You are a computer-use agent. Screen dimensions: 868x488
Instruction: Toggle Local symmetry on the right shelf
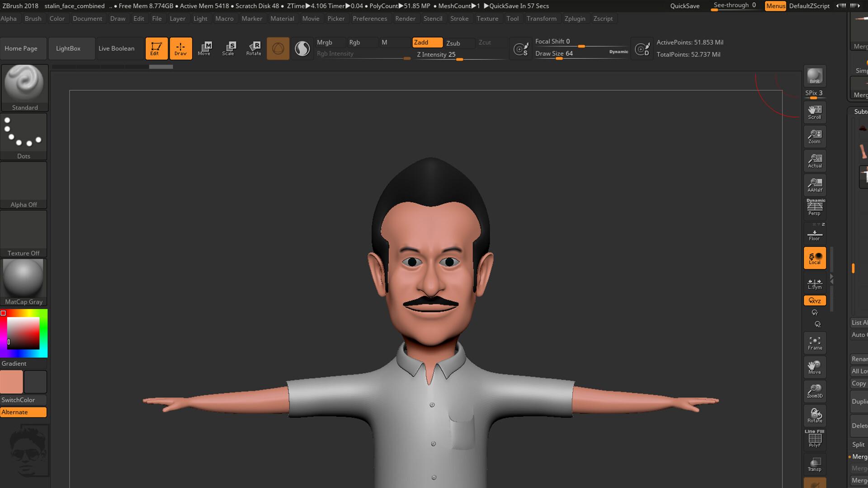814,258
